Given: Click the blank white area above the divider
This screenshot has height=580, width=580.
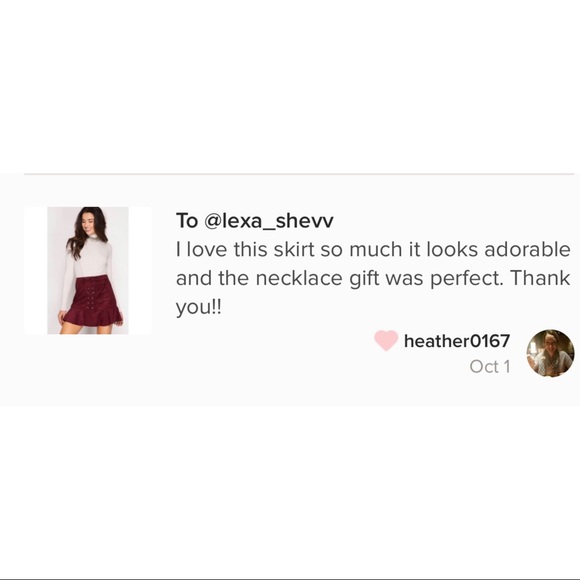Looking at the screenshot, I should [290, 85].
